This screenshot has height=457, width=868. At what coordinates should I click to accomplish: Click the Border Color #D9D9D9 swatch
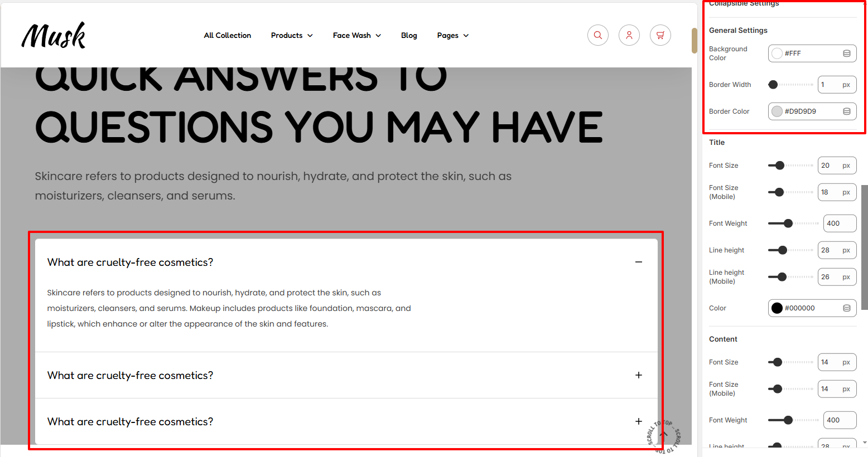pos(777,111)
